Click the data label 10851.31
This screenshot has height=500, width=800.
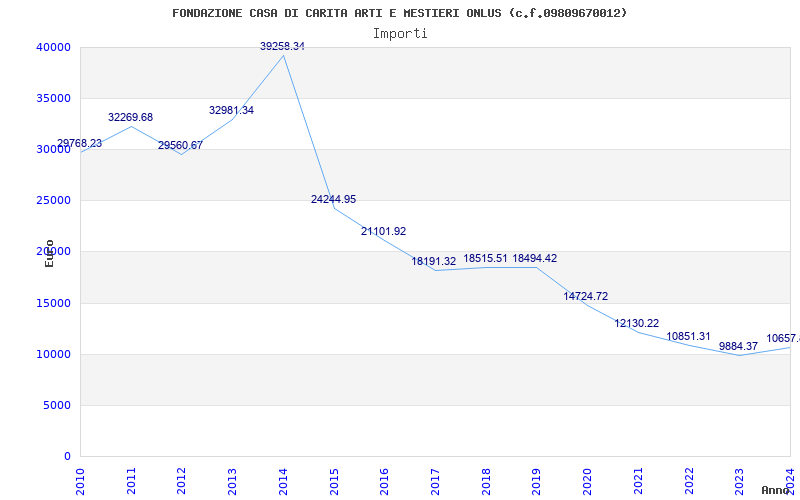tap(688, 337)
